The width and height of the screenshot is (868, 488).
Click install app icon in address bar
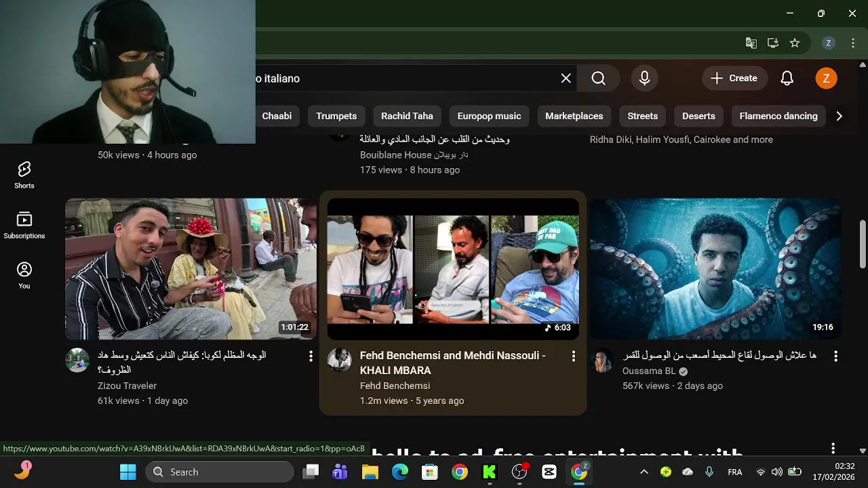pos(773,43)
